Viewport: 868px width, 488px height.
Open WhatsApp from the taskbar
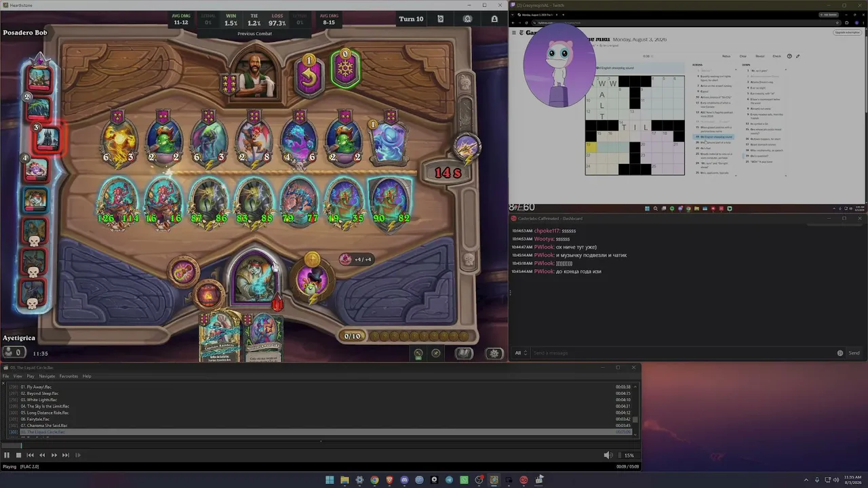click(x=464, y=480)
